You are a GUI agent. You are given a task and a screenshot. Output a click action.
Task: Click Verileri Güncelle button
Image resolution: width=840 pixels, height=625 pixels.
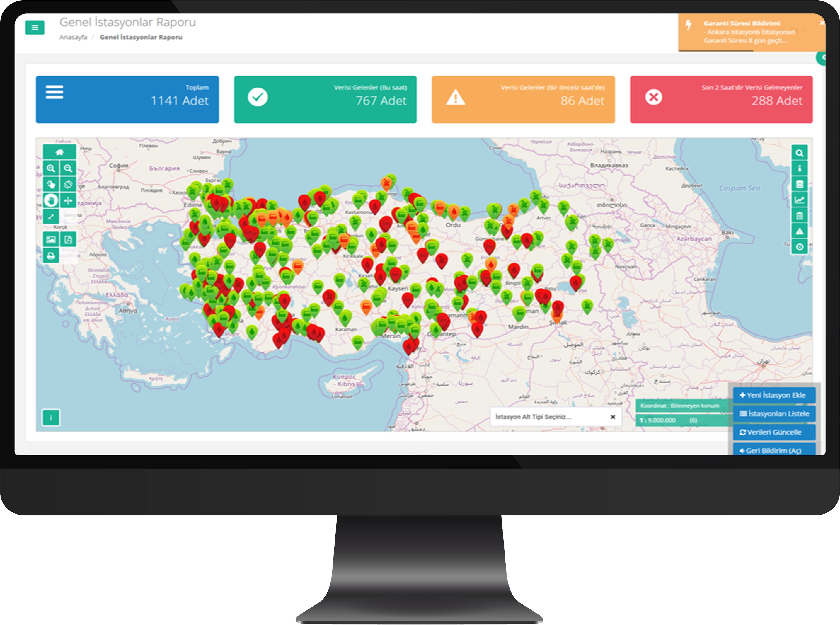774,432
